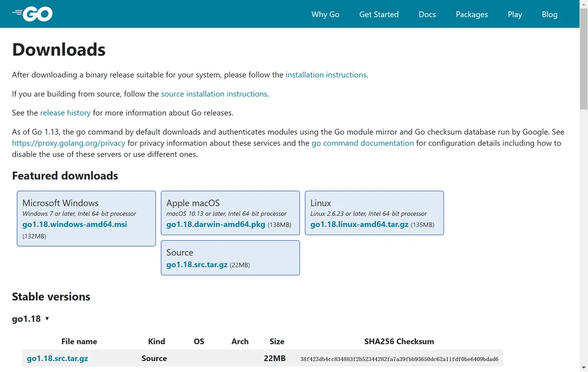Screen dimensions: 588x372
Task: Collapse the go1.18 version section
Action: pos(30,319)
